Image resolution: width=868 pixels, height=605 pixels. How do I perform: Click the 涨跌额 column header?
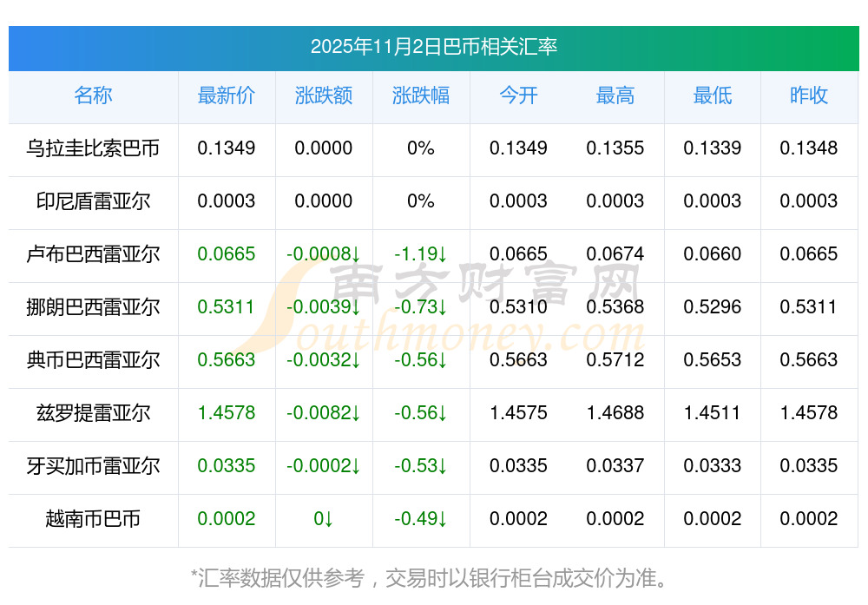tap(324, 95)
